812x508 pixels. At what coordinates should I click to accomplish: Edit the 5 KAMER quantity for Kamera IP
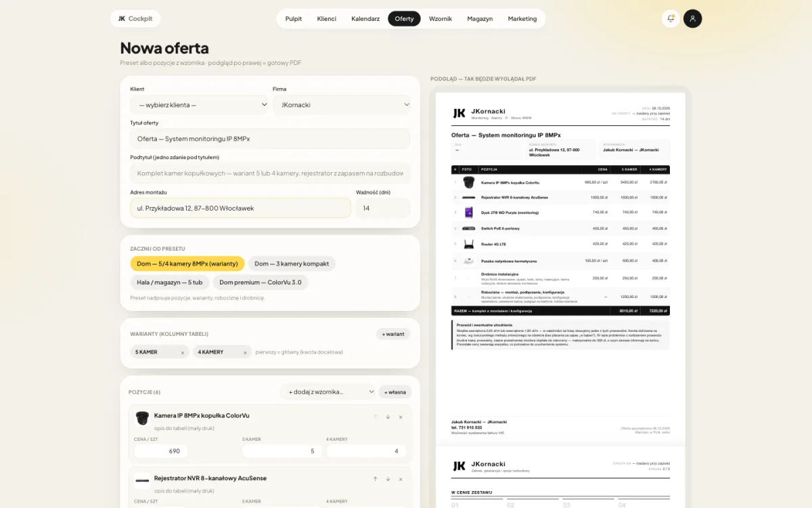281,451
